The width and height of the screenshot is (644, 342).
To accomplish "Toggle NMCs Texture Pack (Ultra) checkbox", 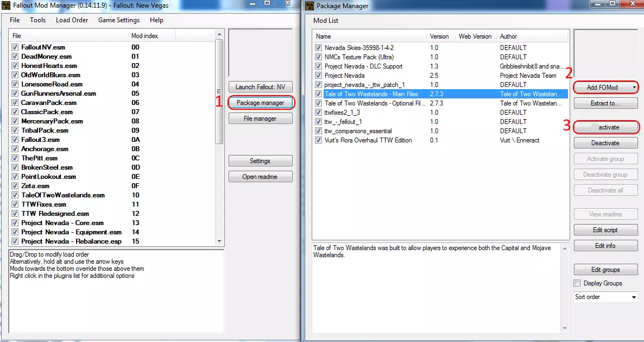I will tap(318, 57).
